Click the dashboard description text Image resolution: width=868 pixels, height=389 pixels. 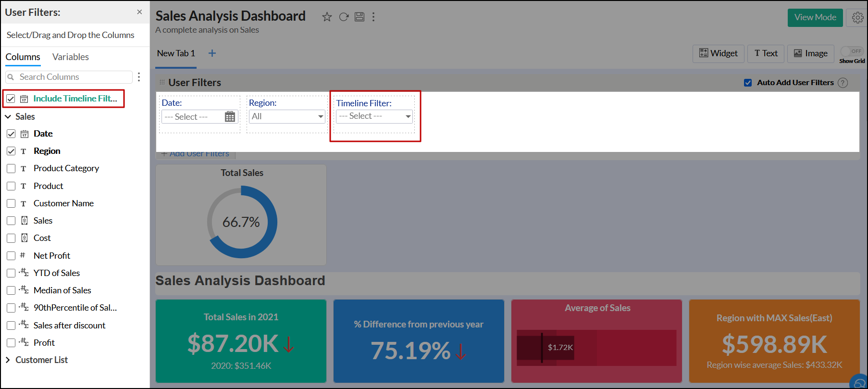pos(207,30)
